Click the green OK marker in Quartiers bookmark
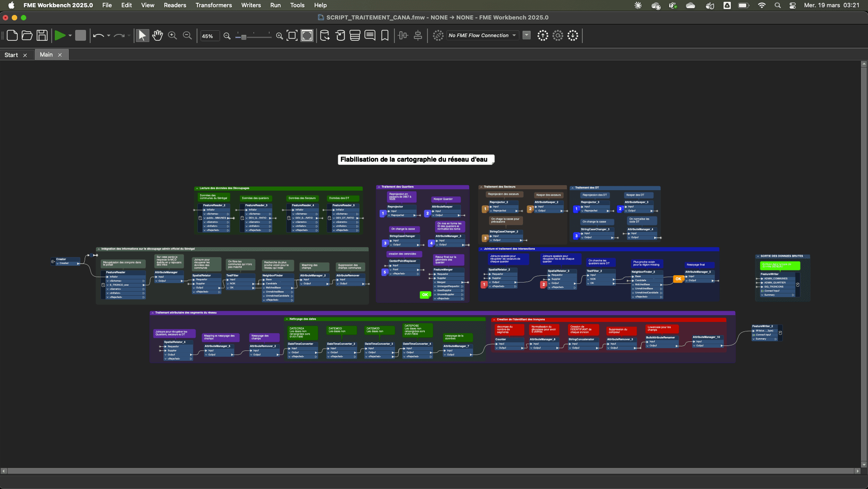 coord(425,295)
